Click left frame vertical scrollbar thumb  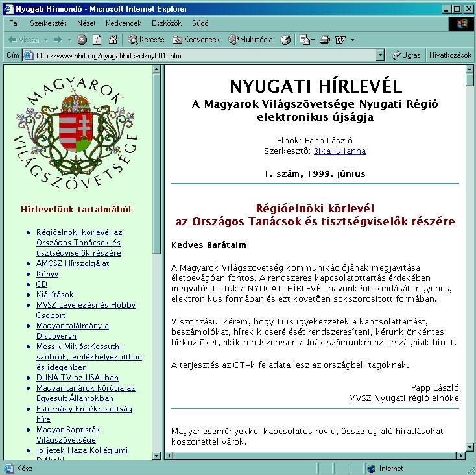(x=156, y=164)
